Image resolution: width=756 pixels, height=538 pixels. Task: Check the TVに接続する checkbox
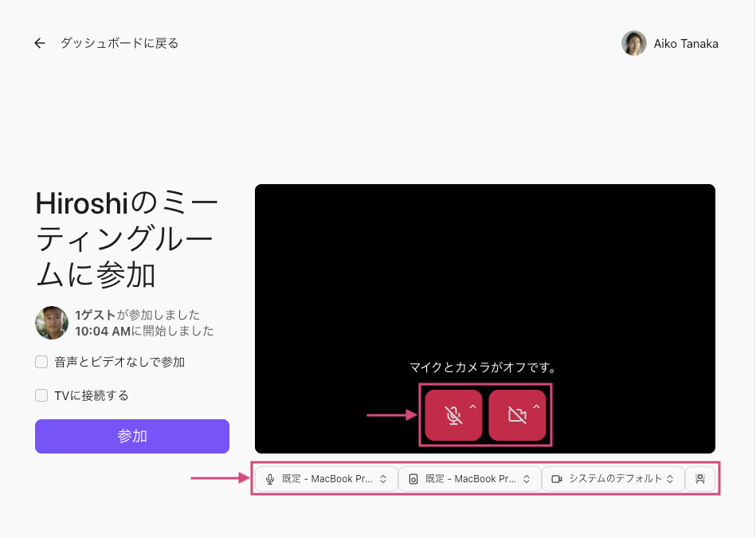coord(41,395)
